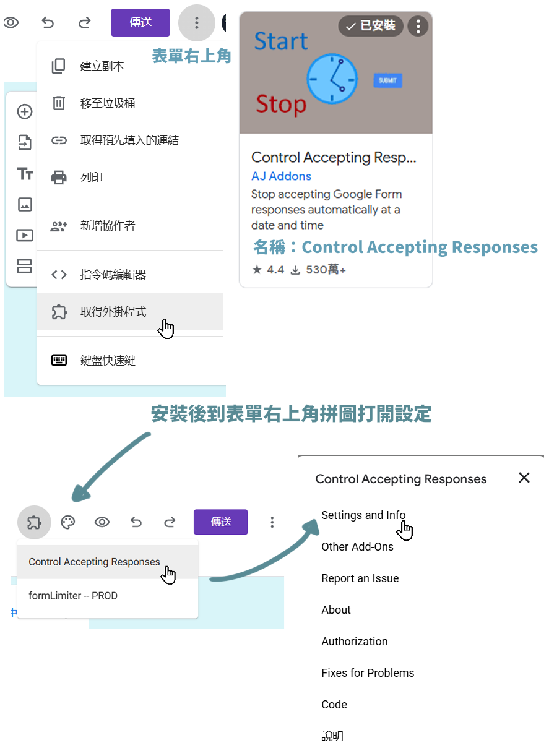Screen dimensions: 549x756
Task: Click the 已安裝 installed badge on the add-on card
Action: click(x=371, y=26)
